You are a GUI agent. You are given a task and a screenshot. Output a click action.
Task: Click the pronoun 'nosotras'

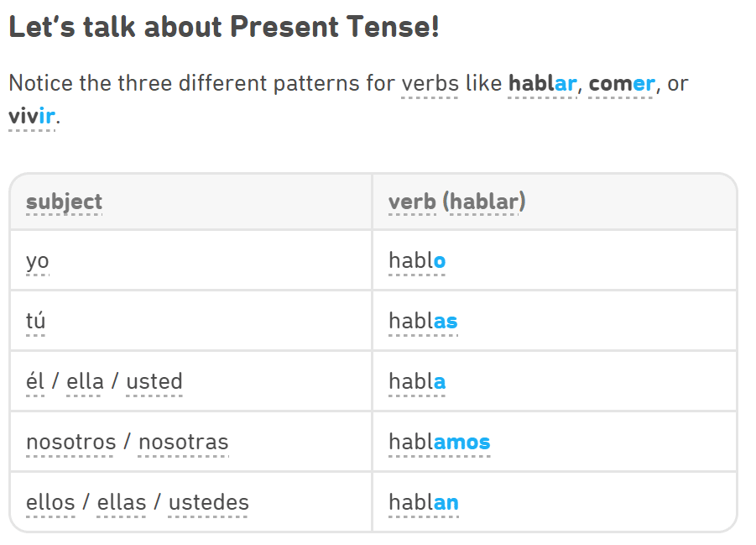coord(183,442)
